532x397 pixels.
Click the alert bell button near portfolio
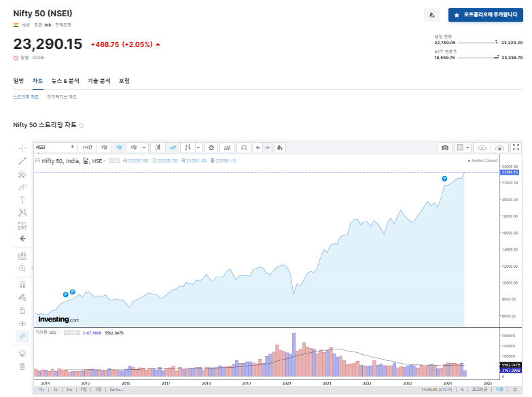pyautogui.click(x=432, y=15)
